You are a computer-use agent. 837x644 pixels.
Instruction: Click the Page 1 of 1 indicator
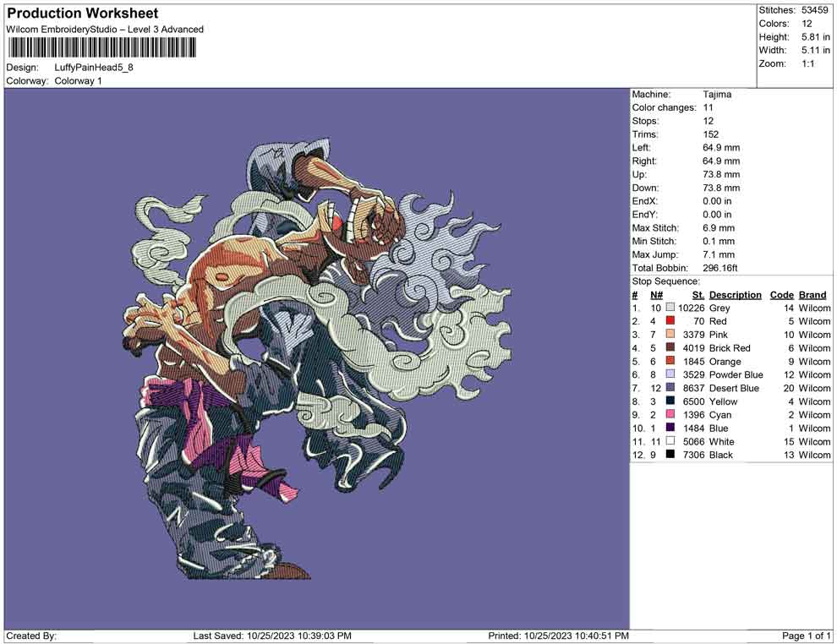click(x=806, y=636)
